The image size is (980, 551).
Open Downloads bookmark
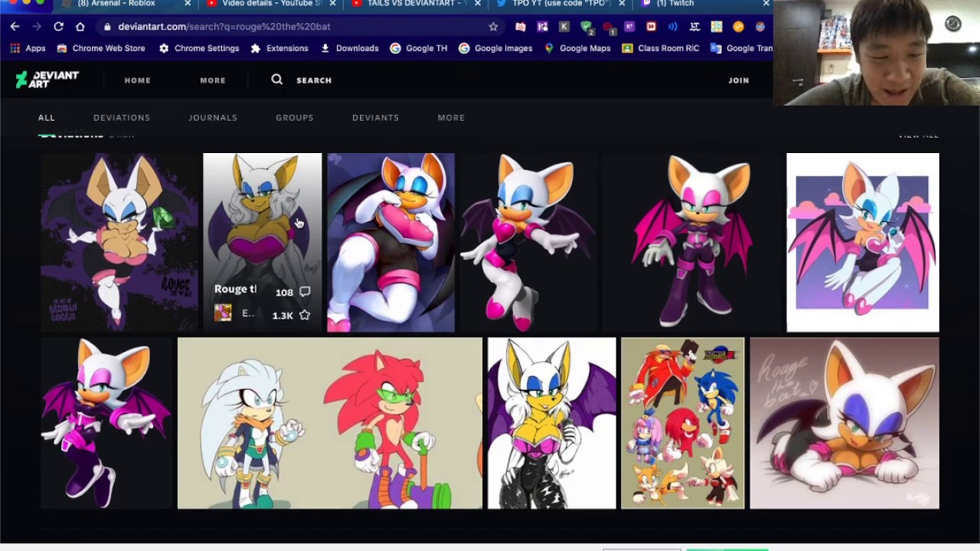tap(350, 48)
